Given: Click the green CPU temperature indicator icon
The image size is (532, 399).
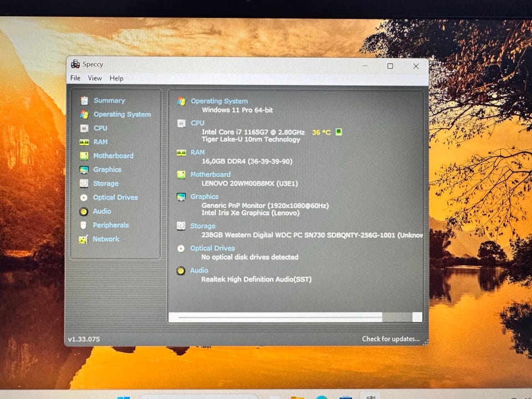Looking at the screenshot, I should 338,132.
